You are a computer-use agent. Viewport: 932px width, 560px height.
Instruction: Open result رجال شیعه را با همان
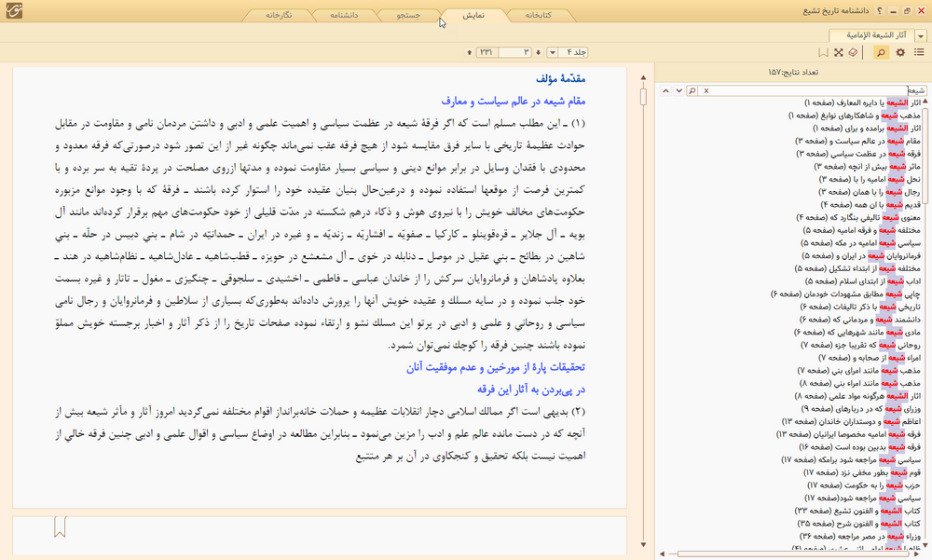click(870, 192)
